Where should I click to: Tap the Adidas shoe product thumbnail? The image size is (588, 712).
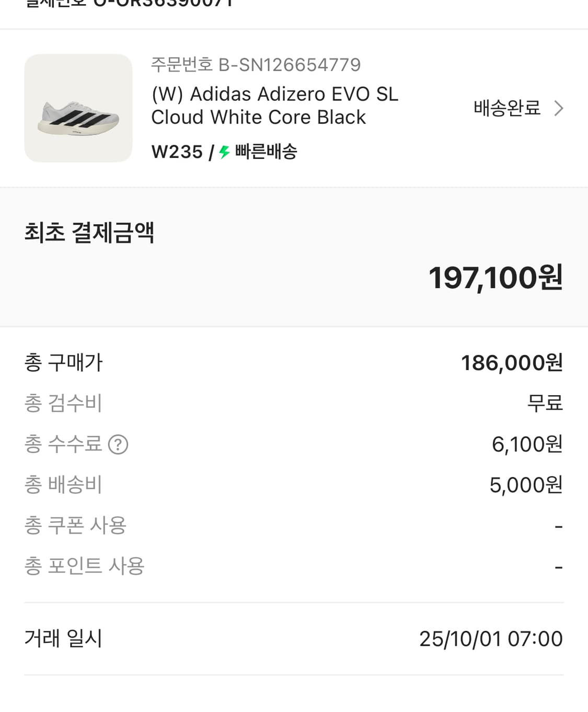click(x=78, y=108)
